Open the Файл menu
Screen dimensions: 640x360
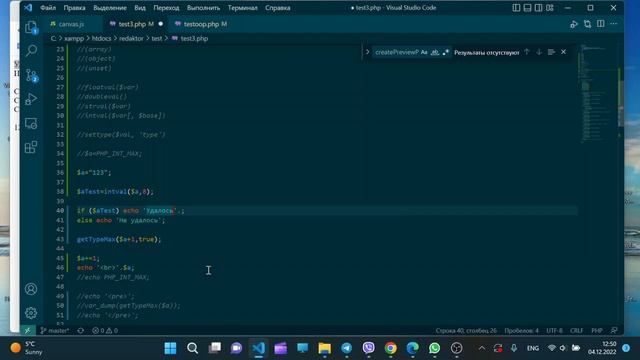[x=48, y=8]
